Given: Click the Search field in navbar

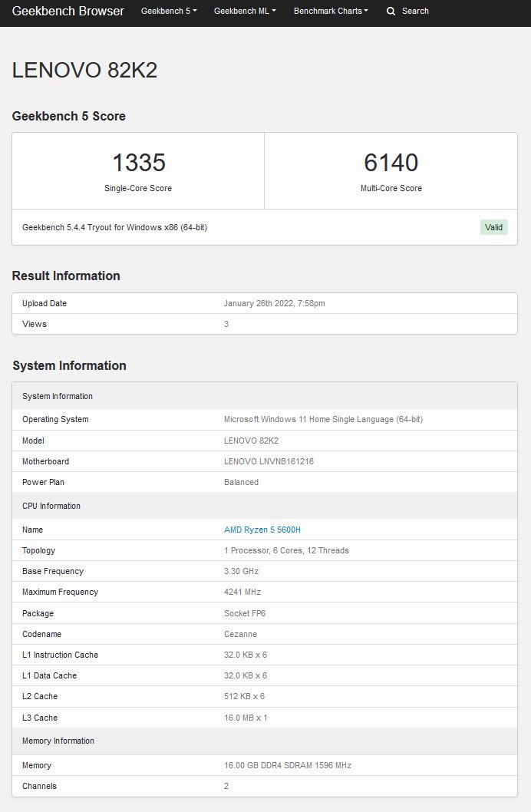Looking at the screenshot, I should click(415, 11).
